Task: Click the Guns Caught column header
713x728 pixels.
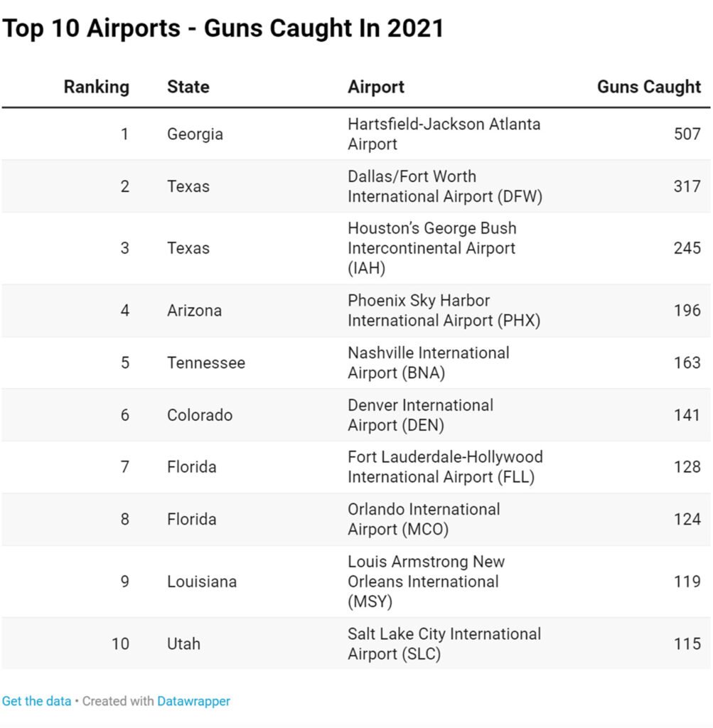Action: (648, 87)
